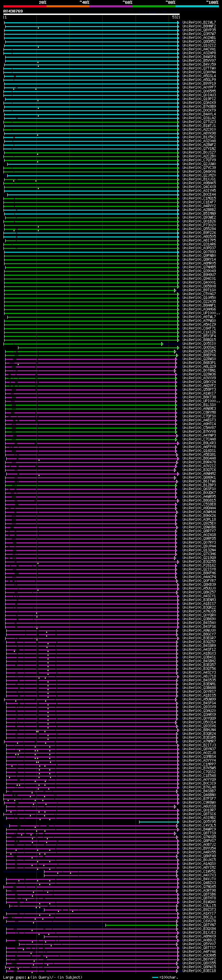Image resolution: width=222 pixels, height=980 pixels.
Task: Click the purple ~60% identity legend bar
Action: click(x=111, y=6)
